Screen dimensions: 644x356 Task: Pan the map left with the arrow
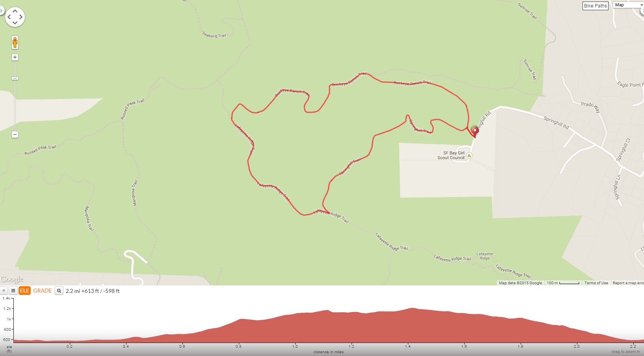pyautogui.click(x=9, y=17)
